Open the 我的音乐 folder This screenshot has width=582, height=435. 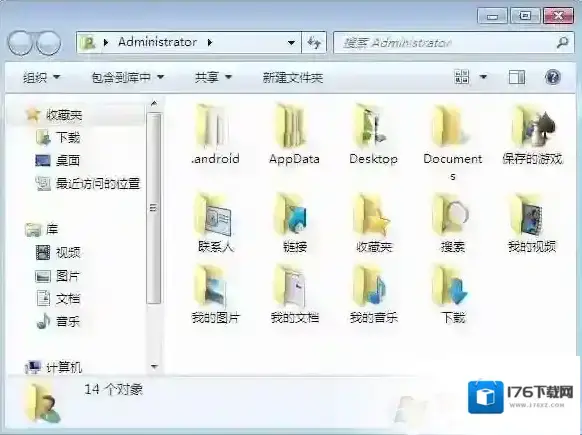[373, 295]
